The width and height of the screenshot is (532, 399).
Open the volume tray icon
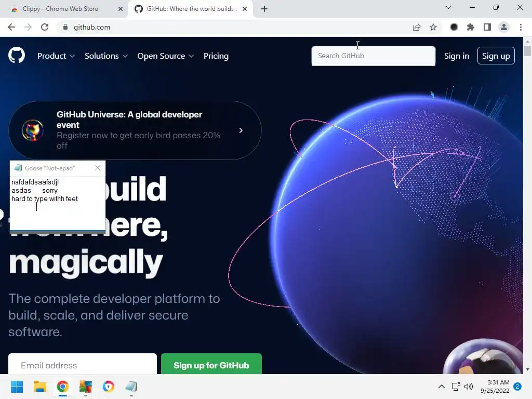pyautogui.click(x=469, y=387)
